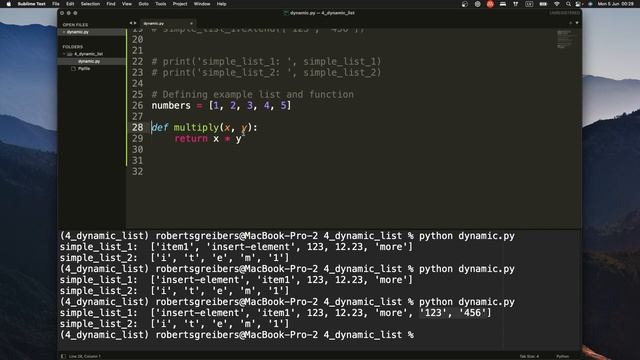
Task: Go to next tab with right arrow
Action: 135,23
